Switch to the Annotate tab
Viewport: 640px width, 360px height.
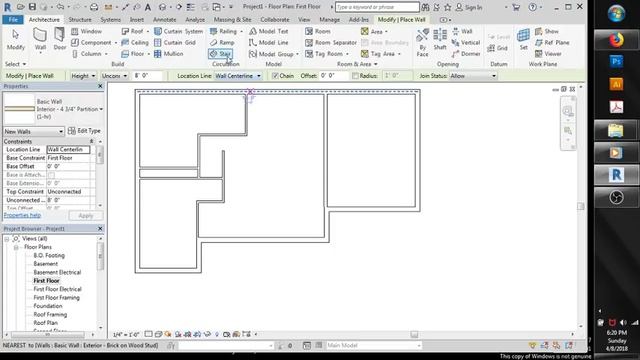(164, 20)
